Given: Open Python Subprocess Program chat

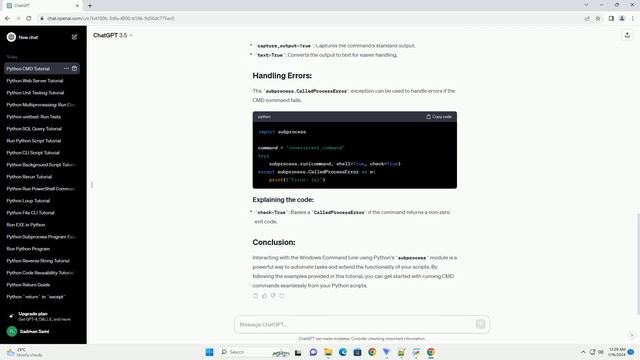Looking at the screenshot, I should [x=42, y=237].
